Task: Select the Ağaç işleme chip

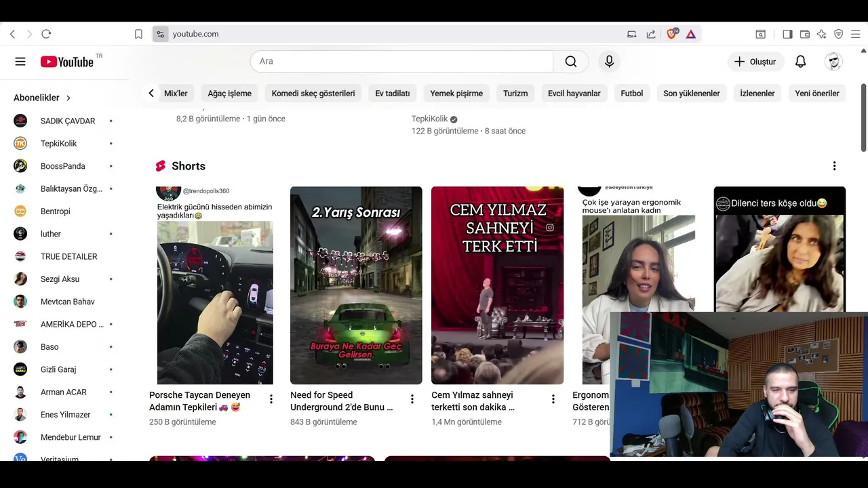Action: tap(229, 94)
